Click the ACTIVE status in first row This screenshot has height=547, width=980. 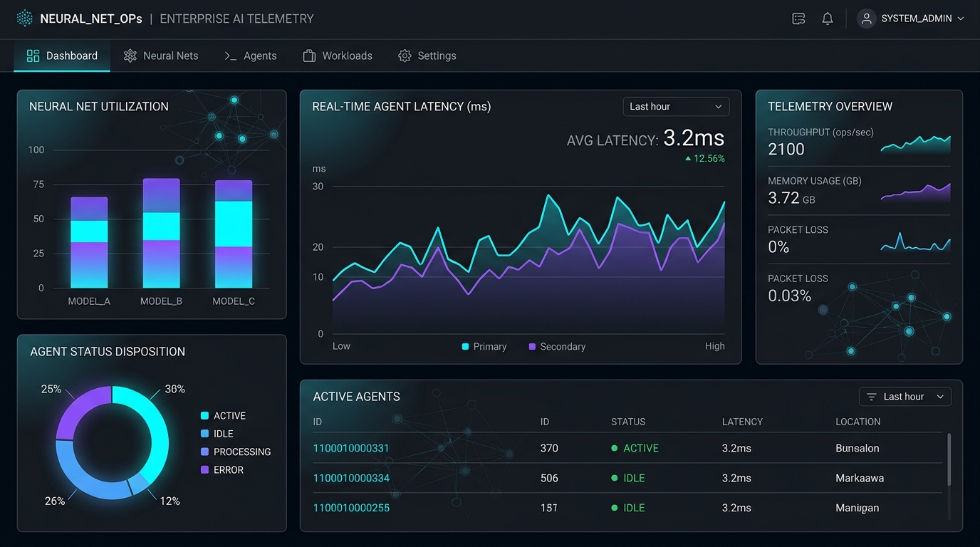(635, 448)
